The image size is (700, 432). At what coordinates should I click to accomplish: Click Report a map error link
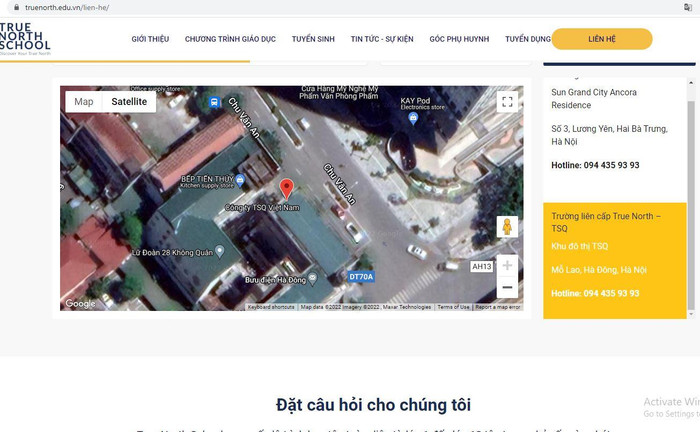coord(498,307)
